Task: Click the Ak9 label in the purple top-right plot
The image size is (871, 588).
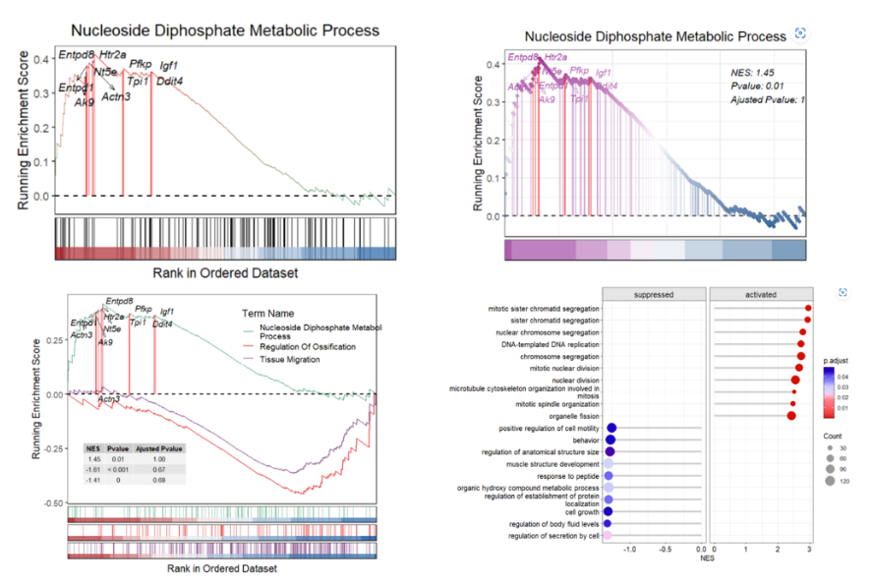Action: pos(547,99)
